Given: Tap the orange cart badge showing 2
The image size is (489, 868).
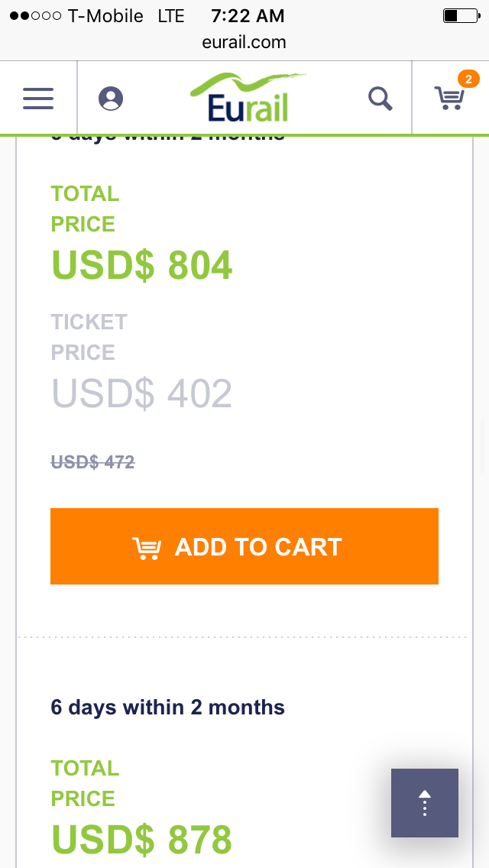Looking at the screenshot, I should 468,79.
